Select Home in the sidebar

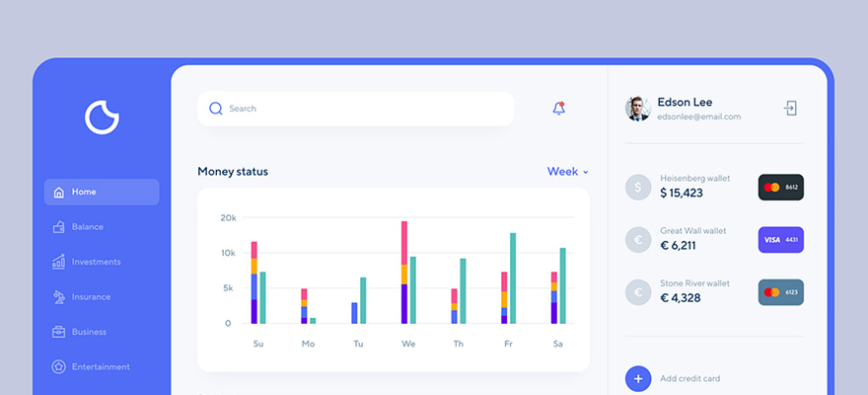(x=102, y=192)
